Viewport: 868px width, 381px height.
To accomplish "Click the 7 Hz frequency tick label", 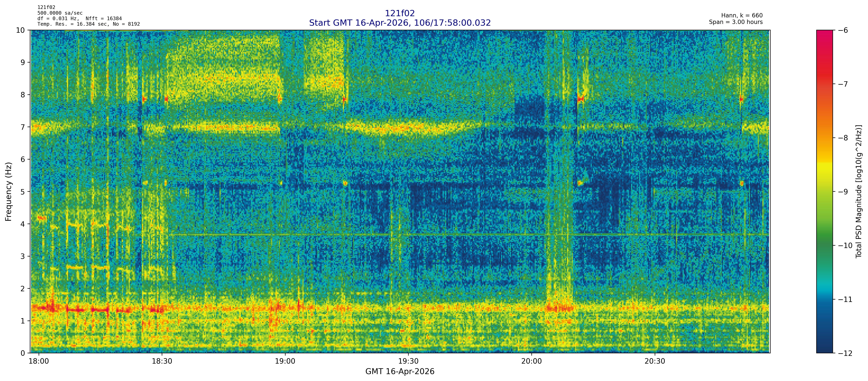I will click(x=23, y=127).
